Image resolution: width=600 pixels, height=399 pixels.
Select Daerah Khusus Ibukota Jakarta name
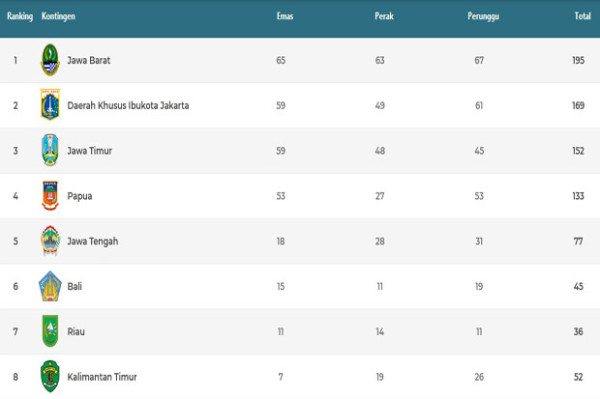(128, 106)
